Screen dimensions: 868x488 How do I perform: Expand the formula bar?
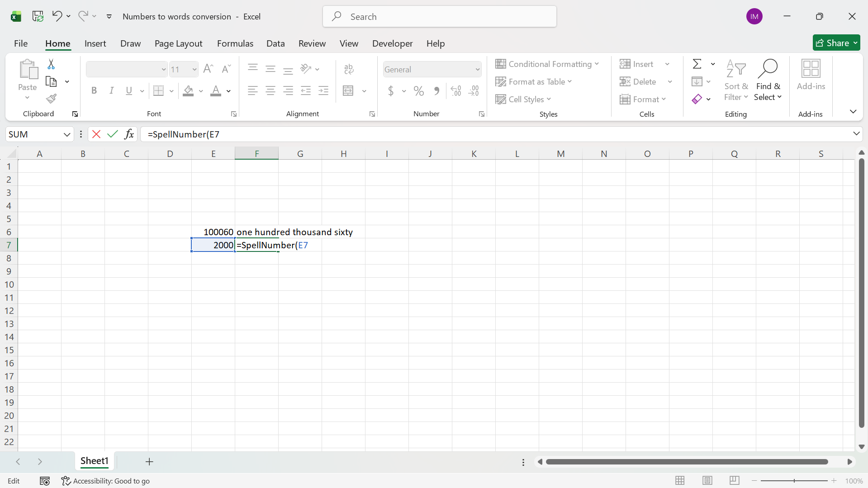tap(856, 134)
